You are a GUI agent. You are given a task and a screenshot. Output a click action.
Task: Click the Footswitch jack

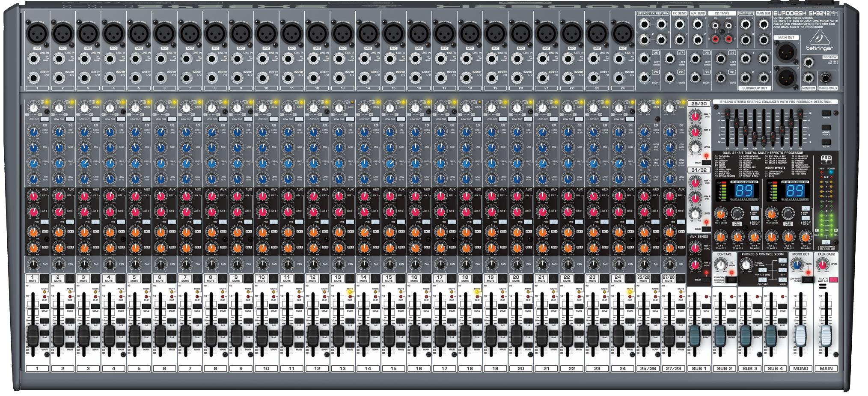click(x=809, y=63)
